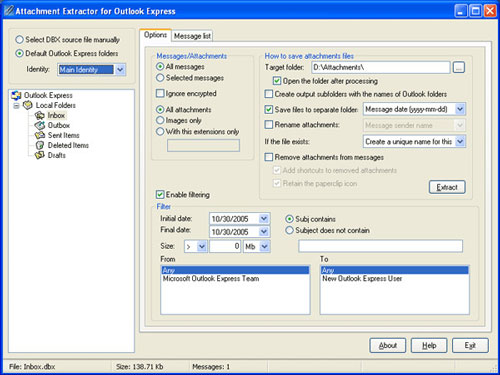
Task: Click 'File: Inbox.dbx' in status bar
Action: pyautogui.click(x=32, y=367)
